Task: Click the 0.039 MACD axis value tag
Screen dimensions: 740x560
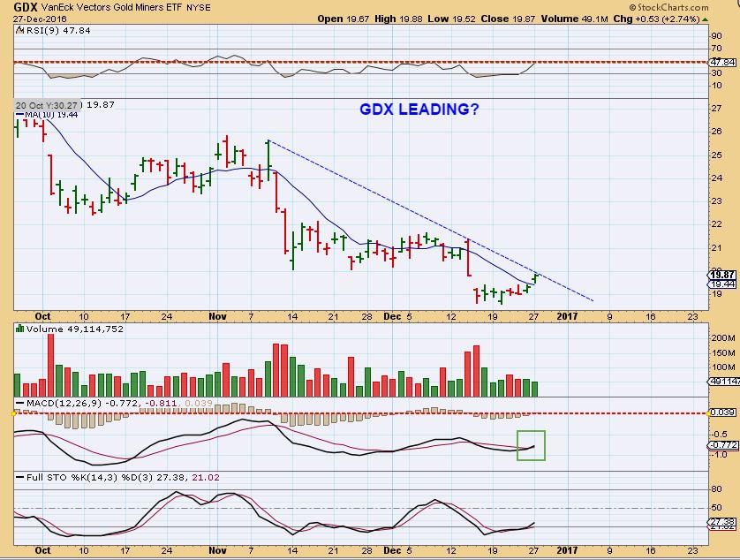Action: click(722, 412)
